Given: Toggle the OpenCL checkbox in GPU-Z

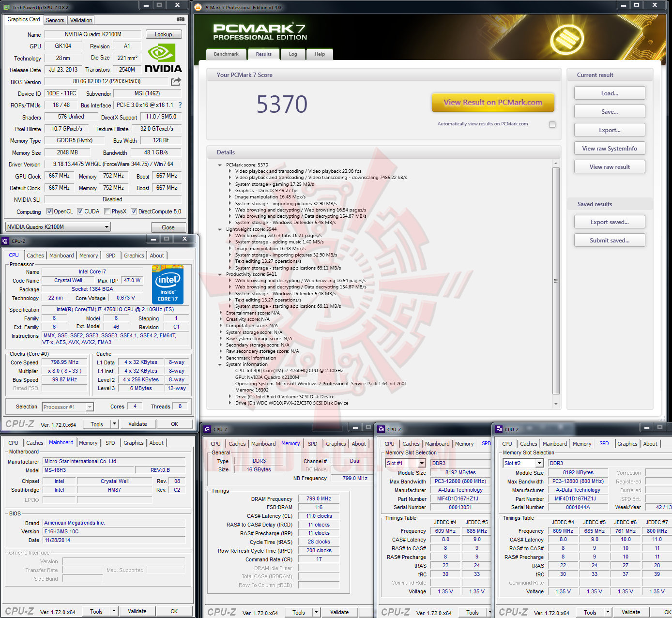Looking at the screenshot, I should tap(49, 211).
